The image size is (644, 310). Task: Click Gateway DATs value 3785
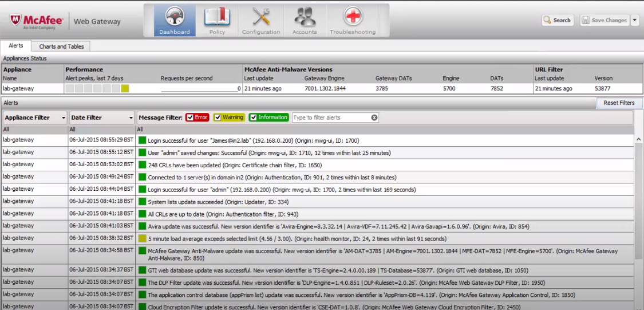382,88
